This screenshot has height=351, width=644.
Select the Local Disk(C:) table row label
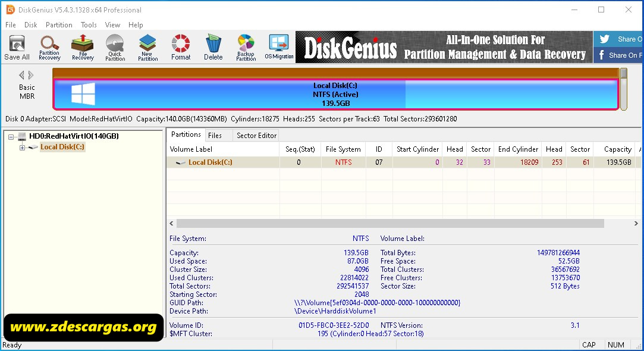pyautogui.click(x=210, y=162)
